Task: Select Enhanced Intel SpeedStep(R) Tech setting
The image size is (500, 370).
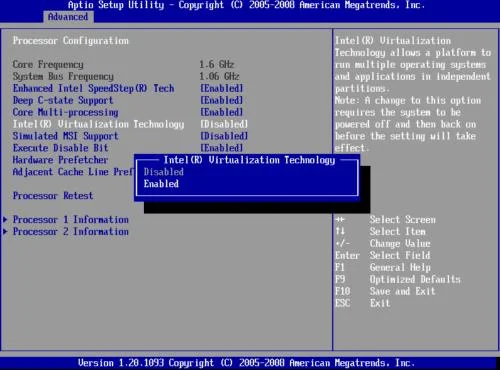Action: click(x=93, y=88)
